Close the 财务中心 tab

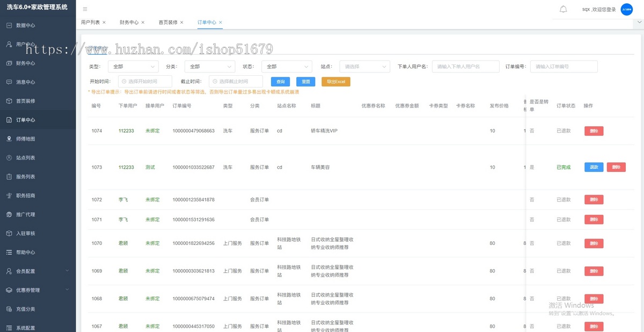(143, 23)
